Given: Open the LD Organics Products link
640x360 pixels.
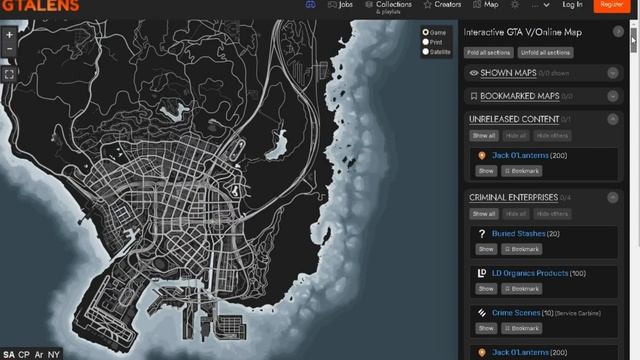Looking at the screenshot, I should click(x=530, y=273).
